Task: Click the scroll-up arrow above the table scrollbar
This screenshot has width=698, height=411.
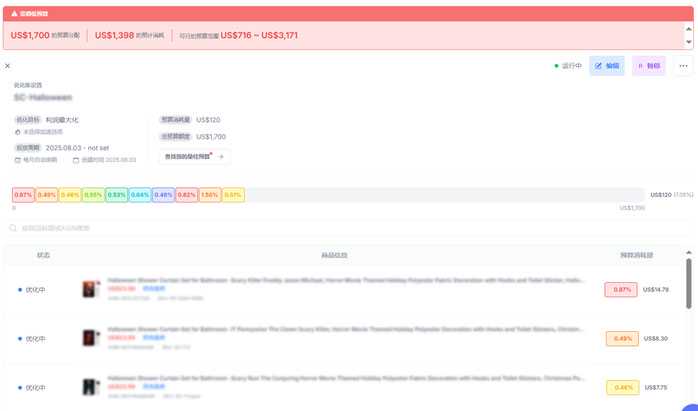Action: [689, 252]
